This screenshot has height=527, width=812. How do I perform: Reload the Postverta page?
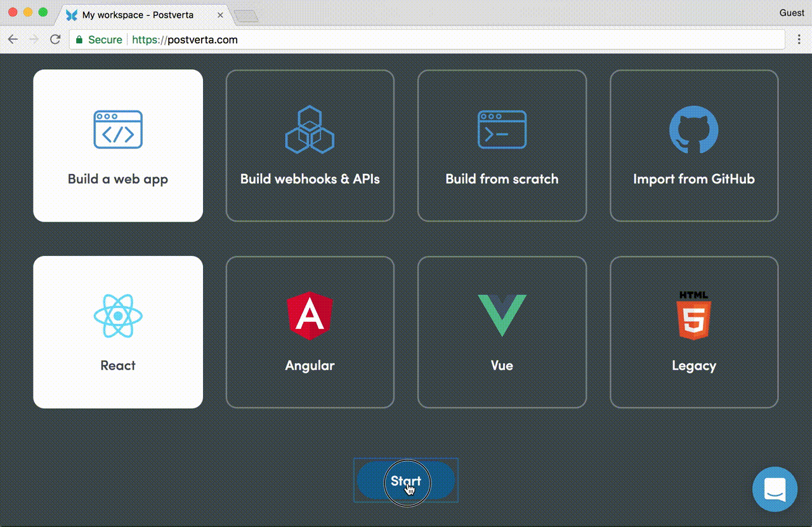(55, 39)
